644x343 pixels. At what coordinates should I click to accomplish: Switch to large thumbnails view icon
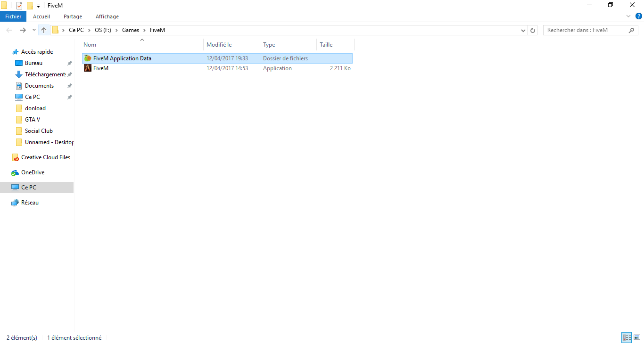(637, 337)
